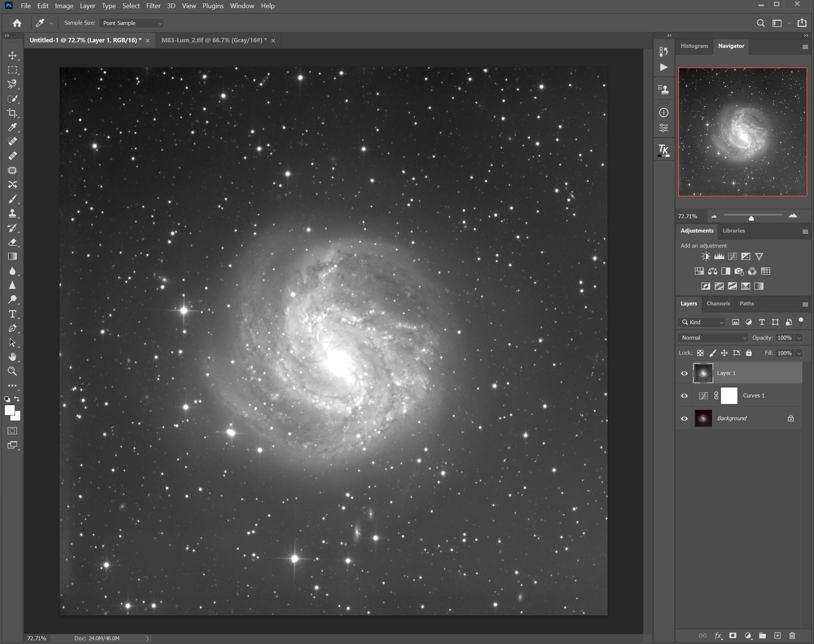The image size is (814, 644).
Task: Open the Search magnifier icon
Action: click(x=760, y=23)
